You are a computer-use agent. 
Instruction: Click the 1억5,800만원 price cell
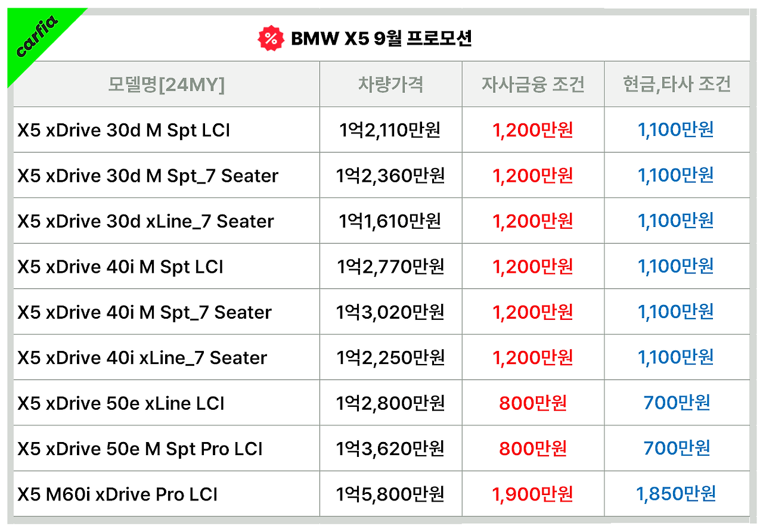coord(390,494)
